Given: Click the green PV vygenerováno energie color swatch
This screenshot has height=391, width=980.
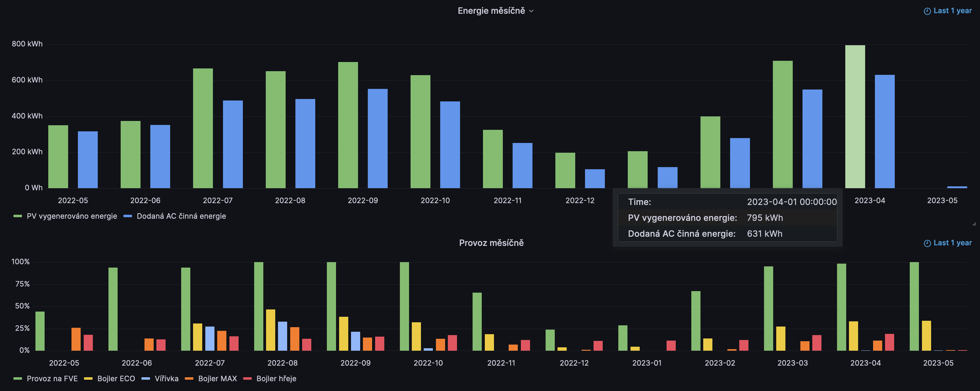Looking at the screenshot, I should click(17, 216).
